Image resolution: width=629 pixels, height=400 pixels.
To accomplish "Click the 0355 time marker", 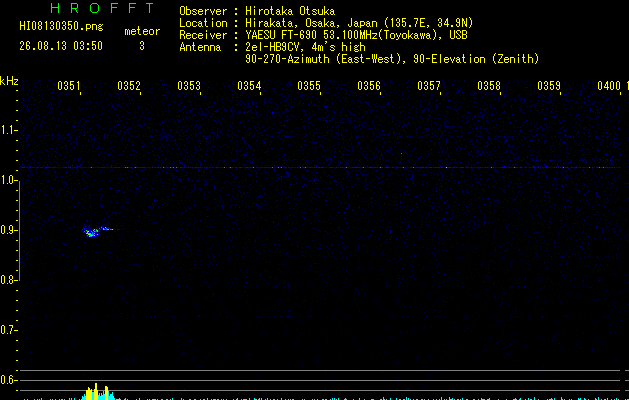I will (309, 86).
